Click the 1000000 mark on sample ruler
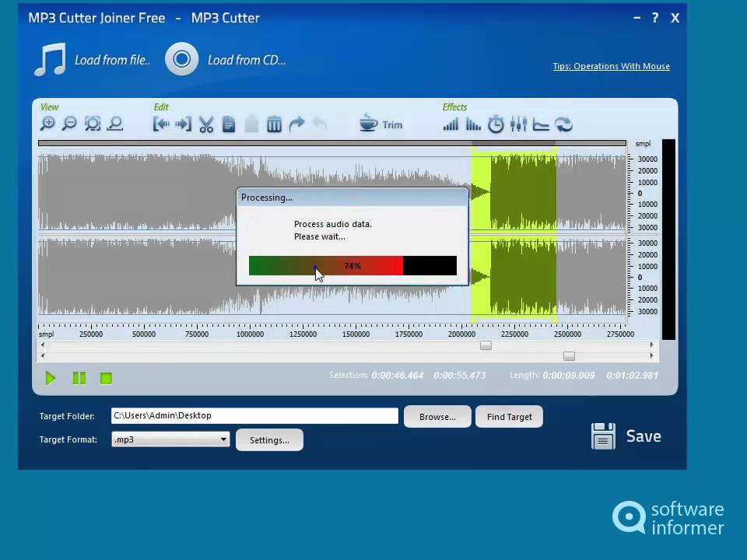Screen dimensions: 747x560 250,334
